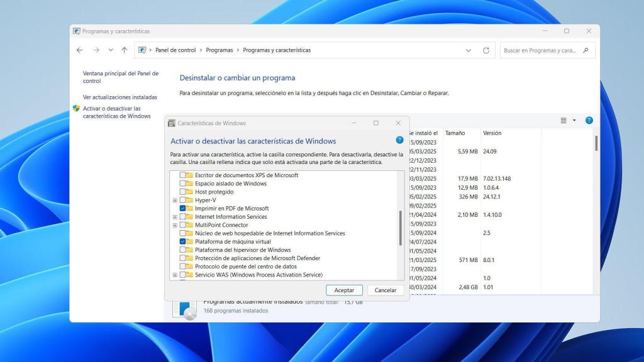Uncheck Imprimir en PDF de Microsoft

tap(182, 209)
